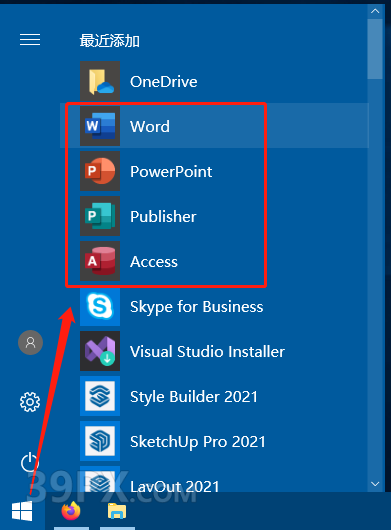The image size is (391, 530).
Task: Click the SketchUp Pro 2021 label
Action: pyautogui.click(x=198, y=442)
